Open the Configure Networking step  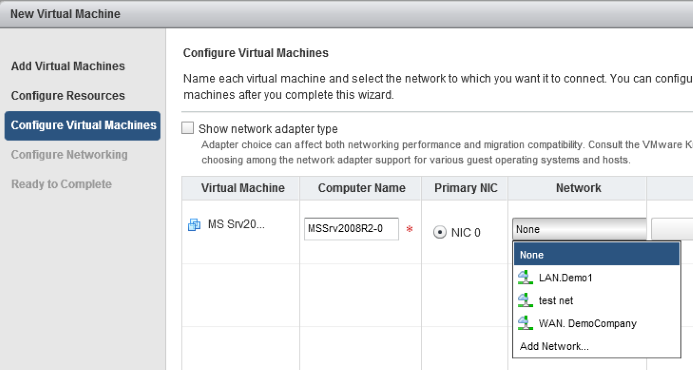(x=69, y=155)
